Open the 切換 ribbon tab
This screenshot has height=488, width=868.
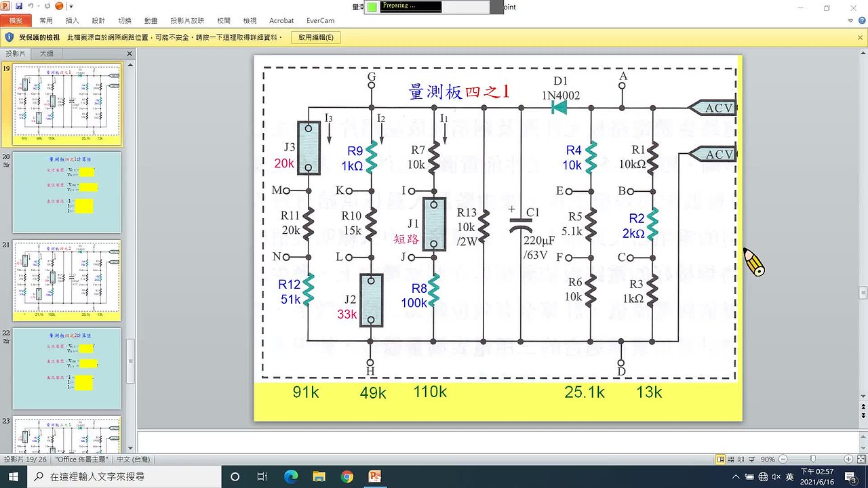pyautogui.click(x=125, y=21)
